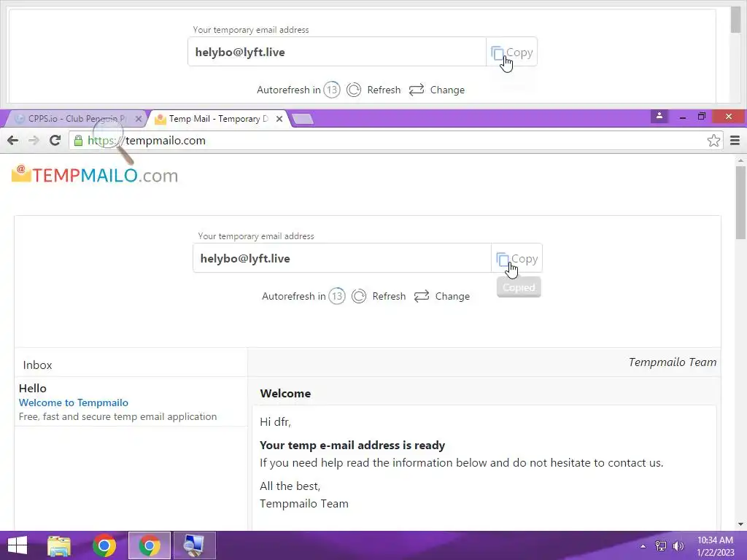Image resolution: width=747 pixels, height=560 pixels.
Task: Click the scrollbar down arrow
Action: point(740,524)
